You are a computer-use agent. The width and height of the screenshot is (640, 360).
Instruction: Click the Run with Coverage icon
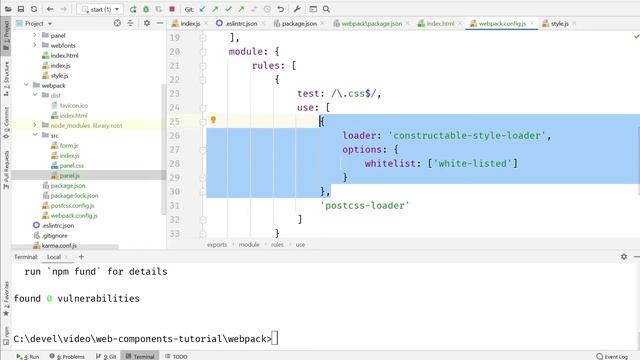(x=159, y=9)
